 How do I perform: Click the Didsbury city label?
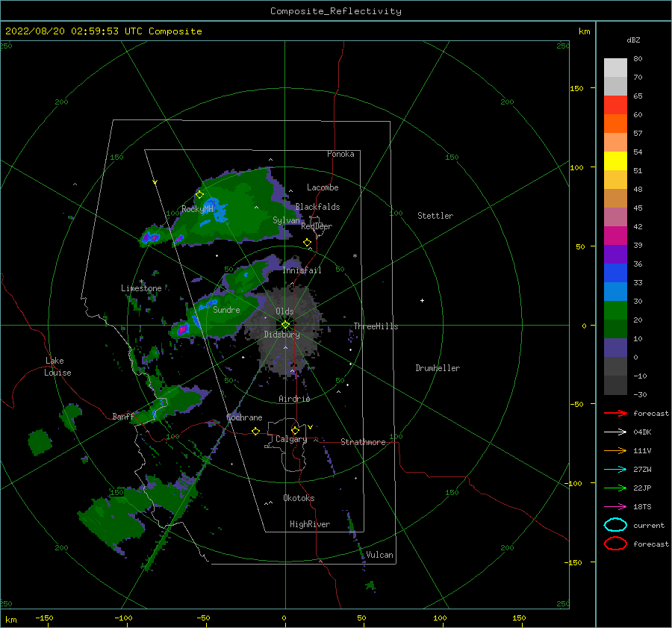point(282,335)
